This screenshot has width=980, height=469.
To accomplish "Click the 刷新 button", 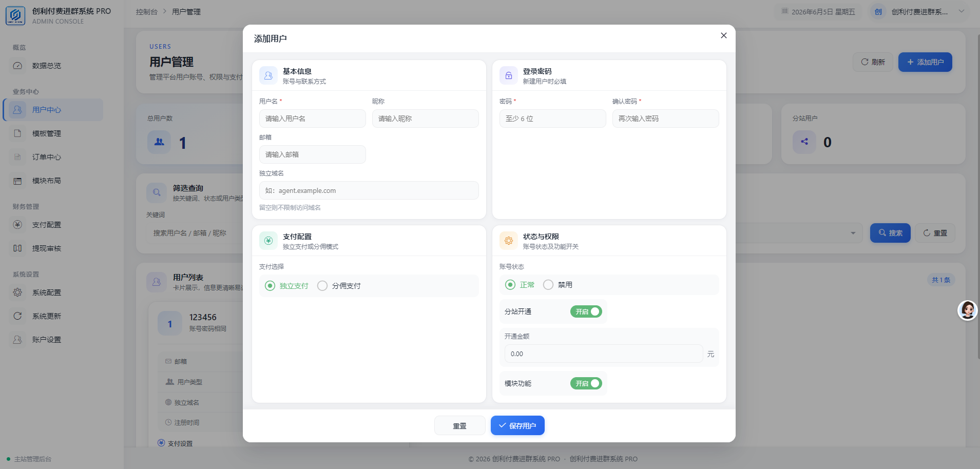I will [873, 62].
